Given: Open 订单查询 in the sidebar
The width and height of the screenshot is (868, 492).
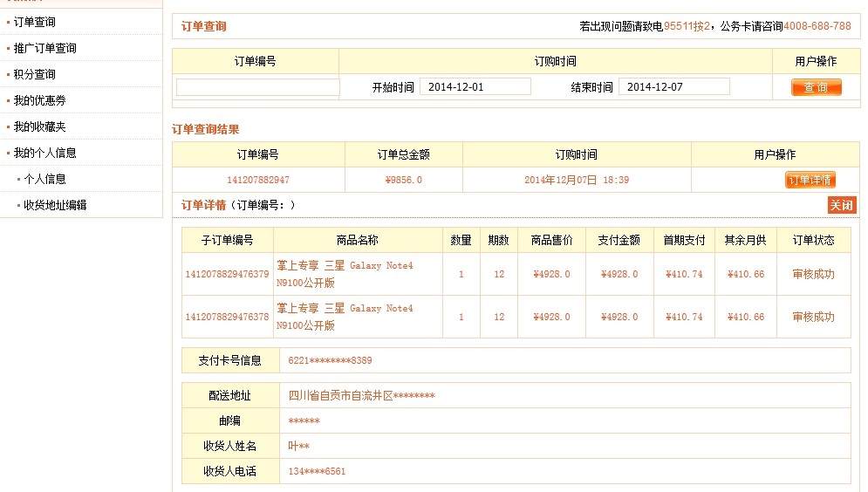Looking at the screenshot, I should click(34, 22).
